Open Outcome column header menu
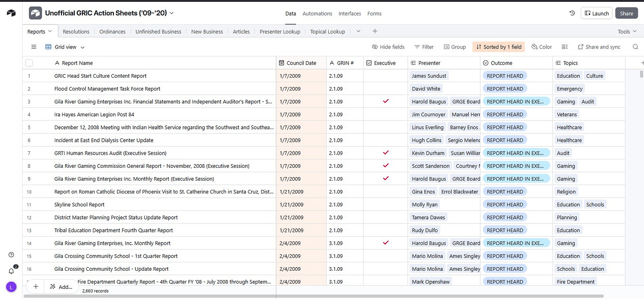The width and height of the screenshot is (644, 299). [x=517, y=63]
